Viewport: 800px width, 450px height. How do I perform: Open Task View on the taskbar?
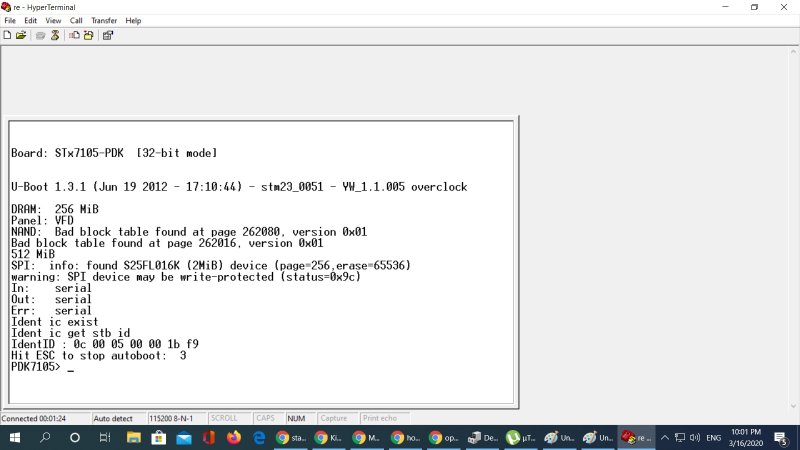(105, 438)
